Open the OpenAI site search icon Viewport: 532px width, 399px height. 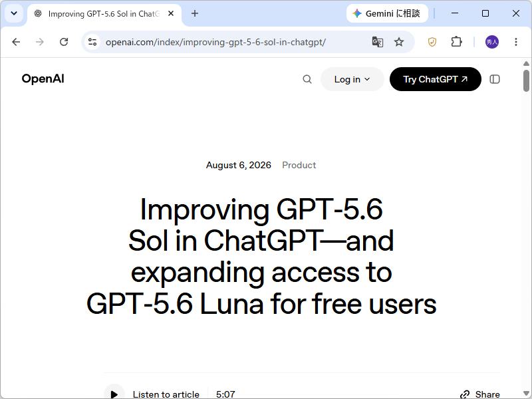(307, 79)
